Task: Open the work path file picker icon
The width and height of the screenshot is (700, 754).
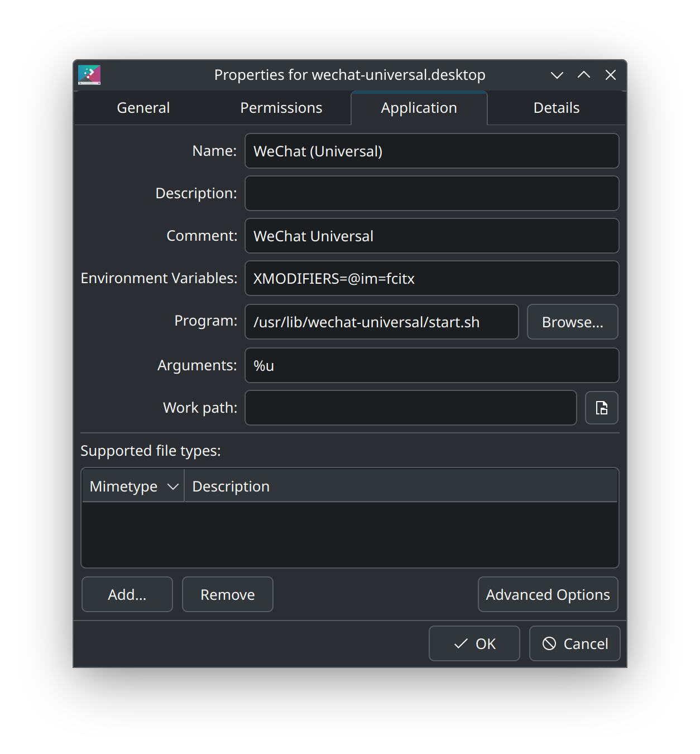Action: point(601,408)
